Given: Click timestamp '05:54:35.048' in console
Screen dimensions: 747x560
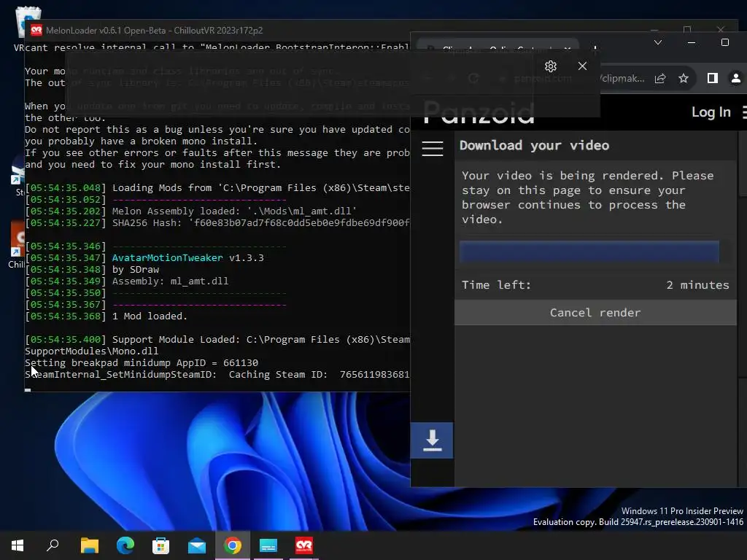Looking at the screenshot, I should (66, 187).
